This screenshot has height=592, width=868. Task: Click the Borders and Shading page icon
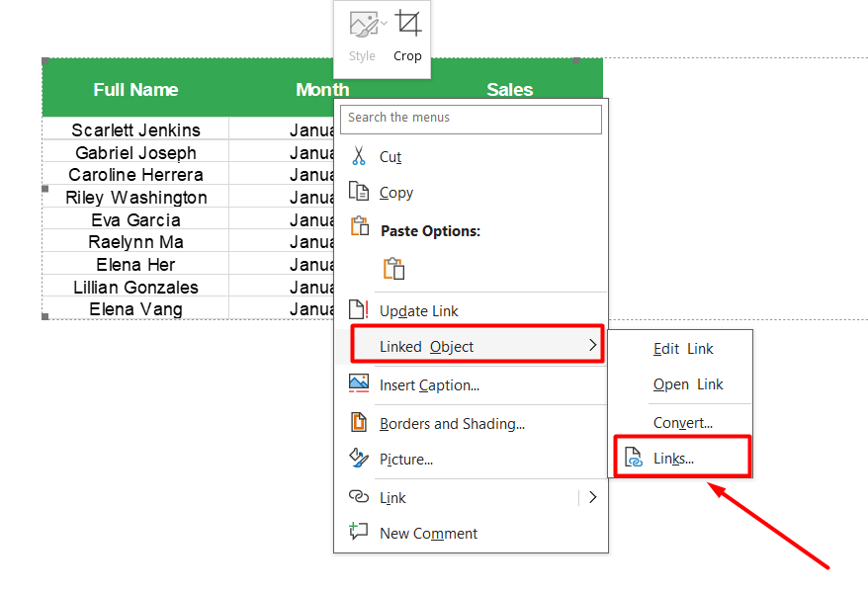pyautogui.click(x=358, y=422)
